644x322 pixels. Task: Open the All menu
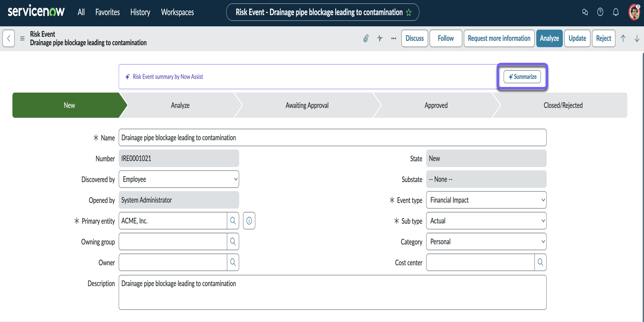coord(81,12)
